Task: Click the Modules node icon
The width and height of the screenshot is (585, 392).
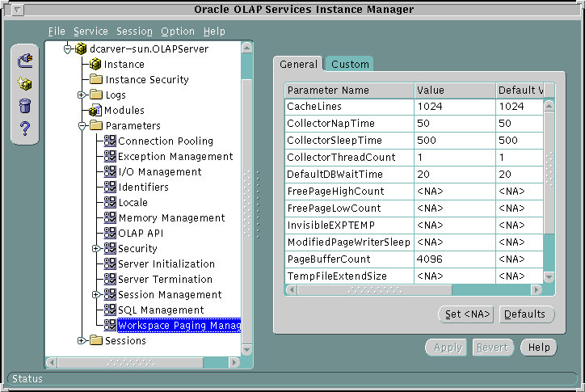Action: (x=95, y=110)
